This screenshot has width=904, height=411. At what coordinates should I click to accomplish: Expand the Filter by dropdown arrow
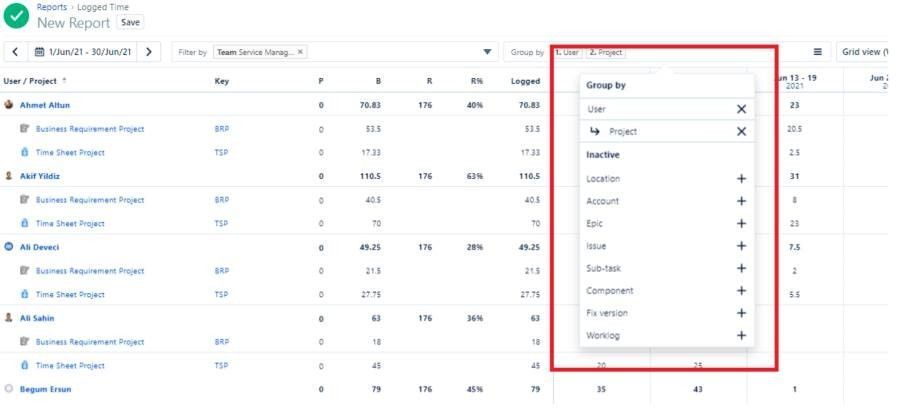pos(488,52)
